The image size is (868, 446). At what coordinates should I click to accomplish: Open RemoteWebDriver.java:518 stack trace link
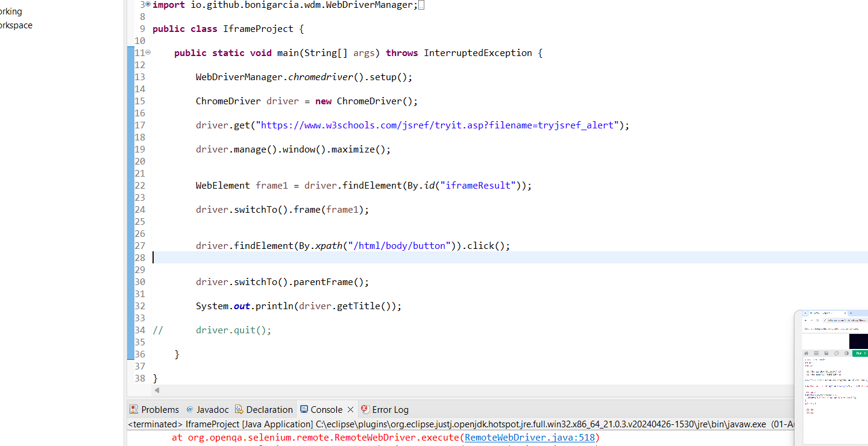(x=530, y=438)
